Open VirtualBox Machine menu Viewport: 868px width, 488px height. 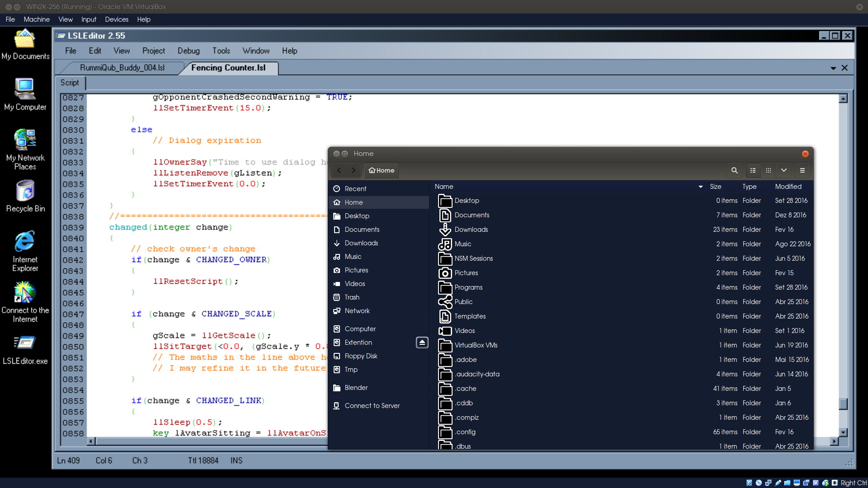pyautogui.click(x=37, y=19)
